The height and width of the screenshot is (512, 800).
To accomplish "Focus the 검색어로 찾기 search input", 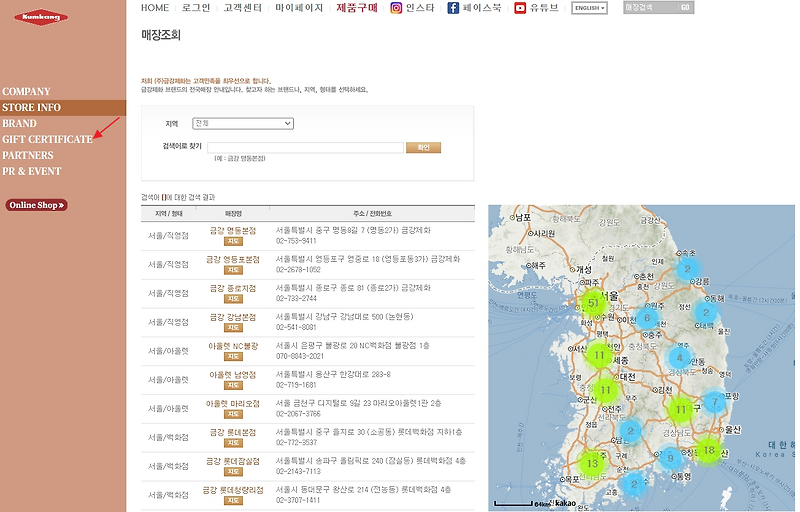I will [x=305, y=148].
